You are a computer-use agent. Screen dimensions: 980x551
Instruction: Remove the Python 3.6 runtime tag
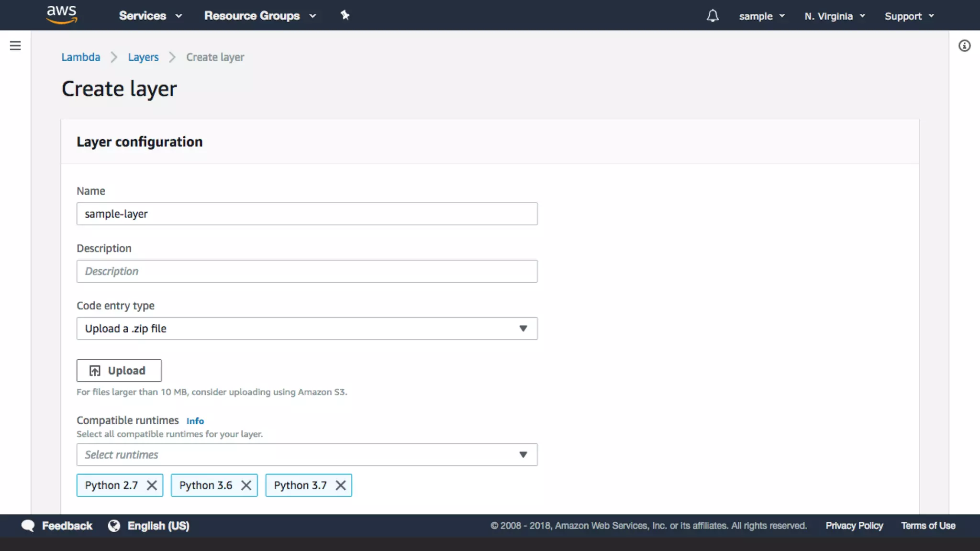[x=246, y=485]
